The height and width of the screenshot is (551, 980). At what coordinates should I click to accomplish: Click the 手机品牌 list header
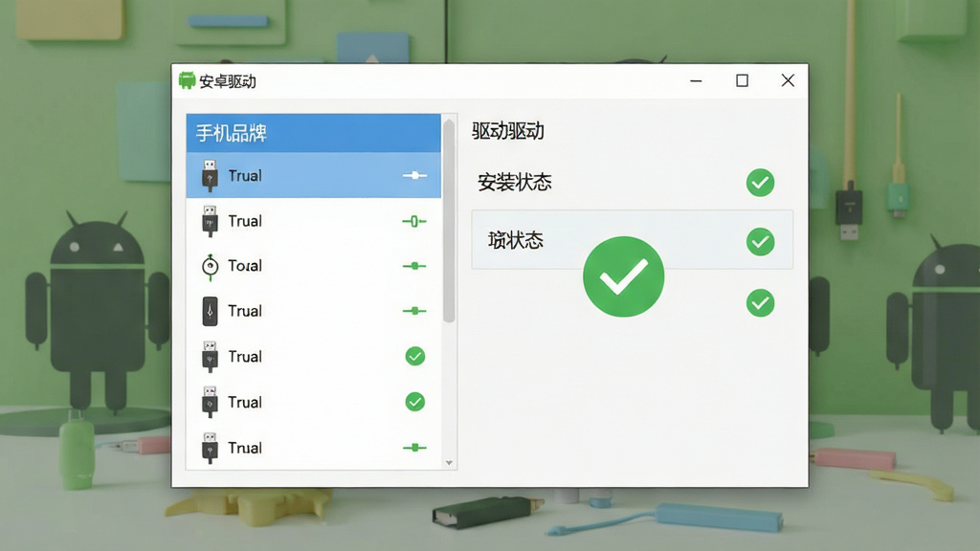314,133
